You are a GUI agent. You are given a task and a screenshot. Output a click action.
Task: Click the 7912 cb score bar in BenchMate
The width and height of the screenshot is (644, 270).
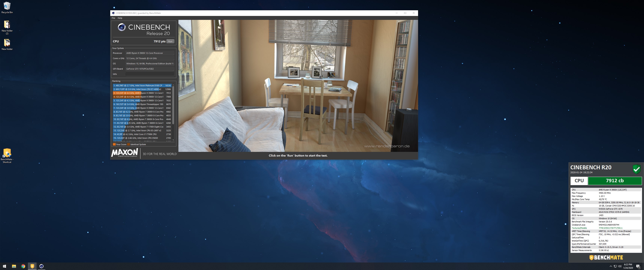click(615, 181)
